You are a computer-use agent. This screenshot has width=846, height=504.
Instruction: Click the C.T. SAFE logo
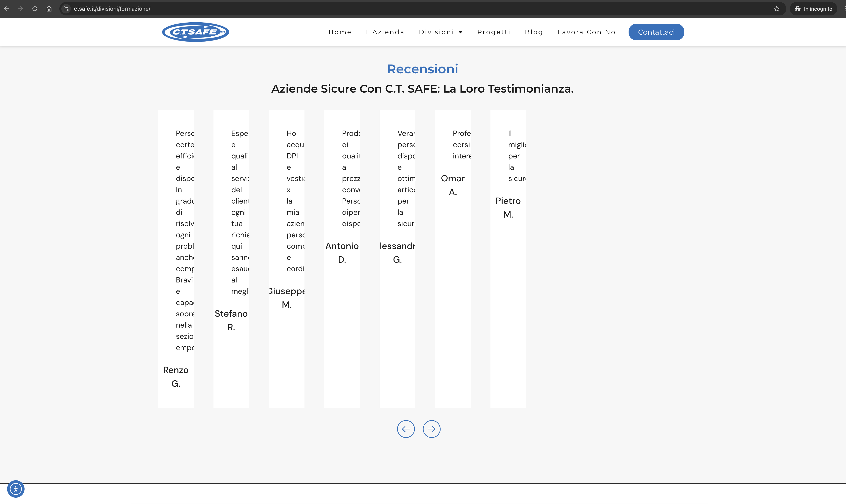(x=195, y=32)
